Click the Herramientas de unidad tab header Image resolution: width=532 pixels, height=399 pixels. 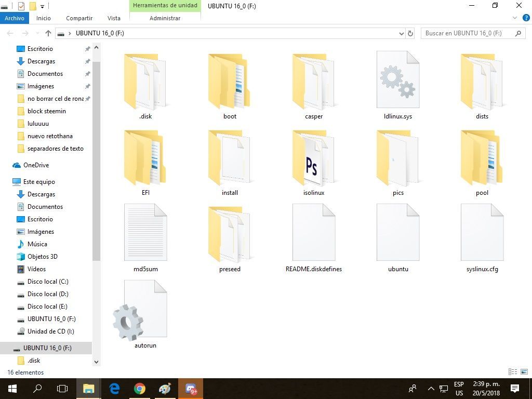pyautogui.click(x=165, y=5)
